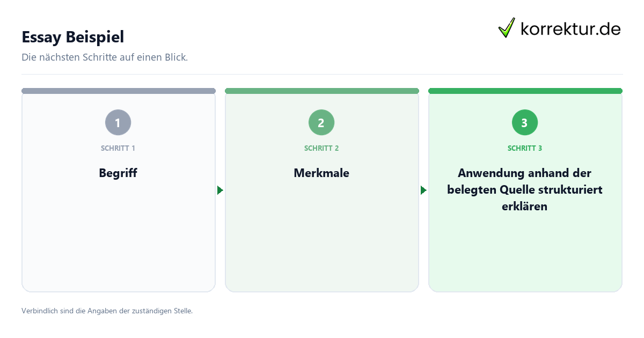Click the arrow between Merkmale and Anwendung cards
Screen dimensions: 644x338
coord(423,190)
